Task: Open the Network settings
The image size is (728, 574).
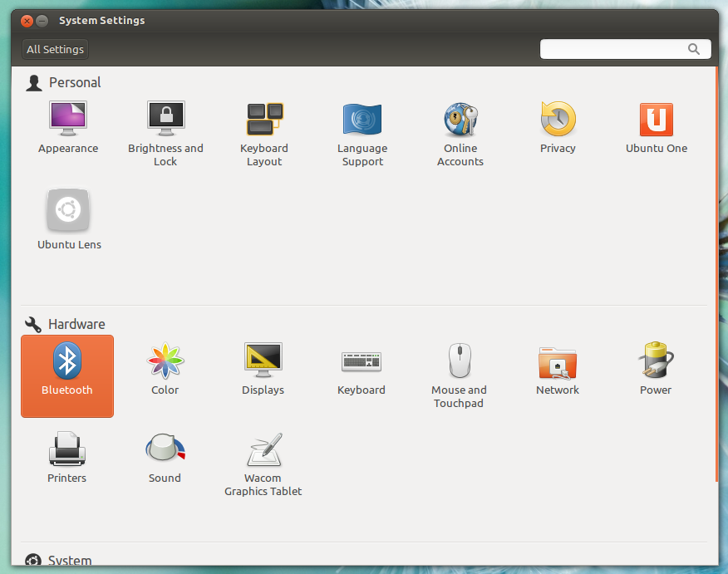Action: [558, 361]
